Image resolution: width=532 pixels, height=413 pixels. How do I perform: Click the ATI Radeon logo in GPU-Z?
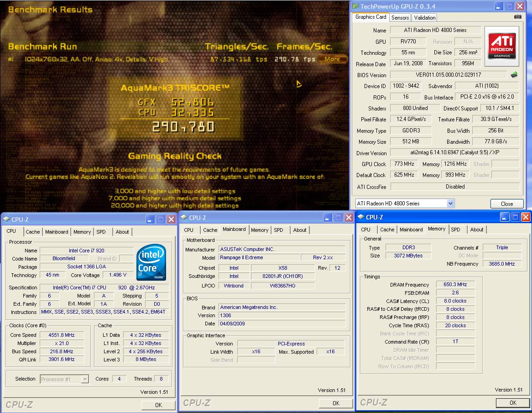pos(502,46)
